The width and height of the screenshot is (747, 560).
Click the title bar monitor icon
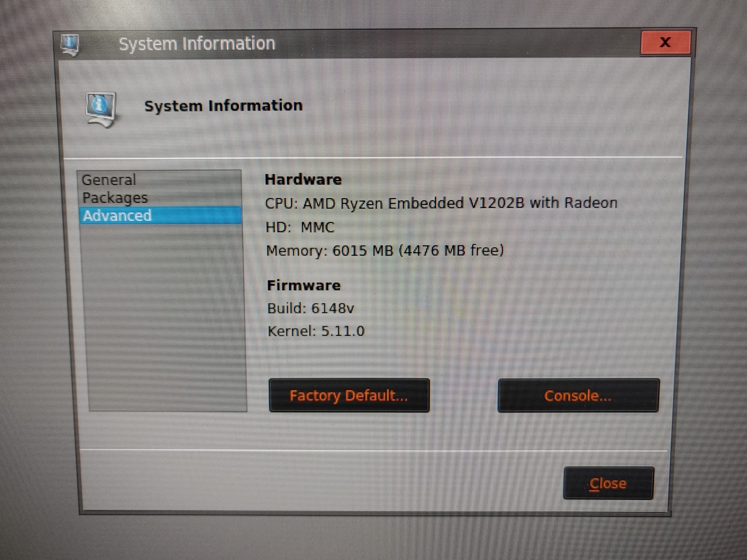[x=70, y=45]
